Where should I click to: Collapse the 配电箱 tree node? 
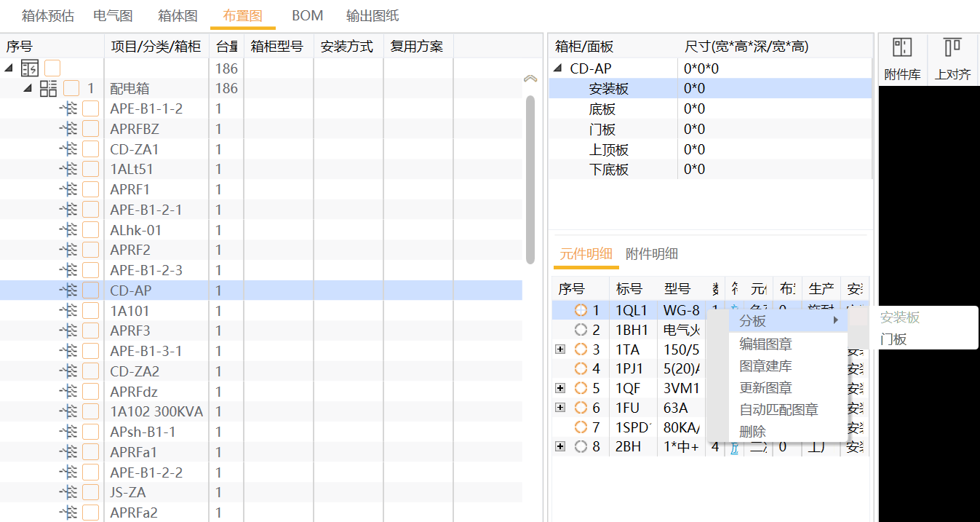[x=28, y=88]
